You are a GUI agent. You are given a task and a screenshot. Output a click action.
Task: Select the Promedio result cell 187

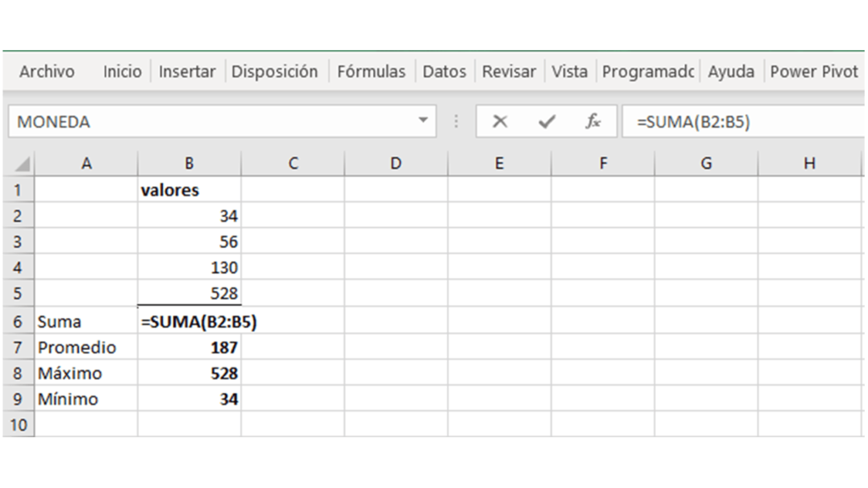(x=190, y=347)
